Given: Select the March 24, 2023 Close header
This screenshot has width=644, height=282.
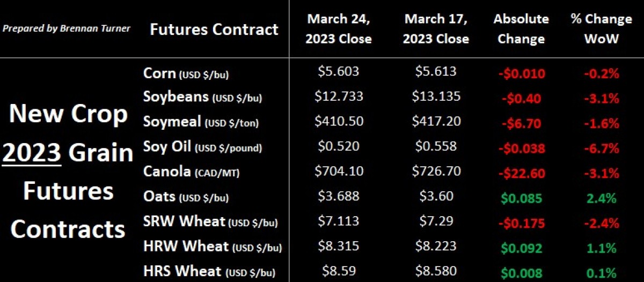Looking at the screenshot, I should point(339,29).
